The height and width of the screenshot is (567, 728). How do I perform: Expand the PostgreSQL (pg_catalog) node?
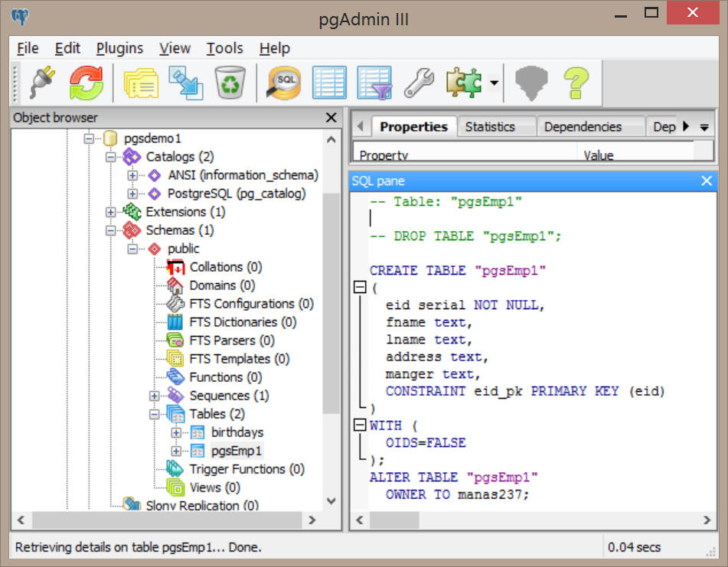tap(132, 194)
